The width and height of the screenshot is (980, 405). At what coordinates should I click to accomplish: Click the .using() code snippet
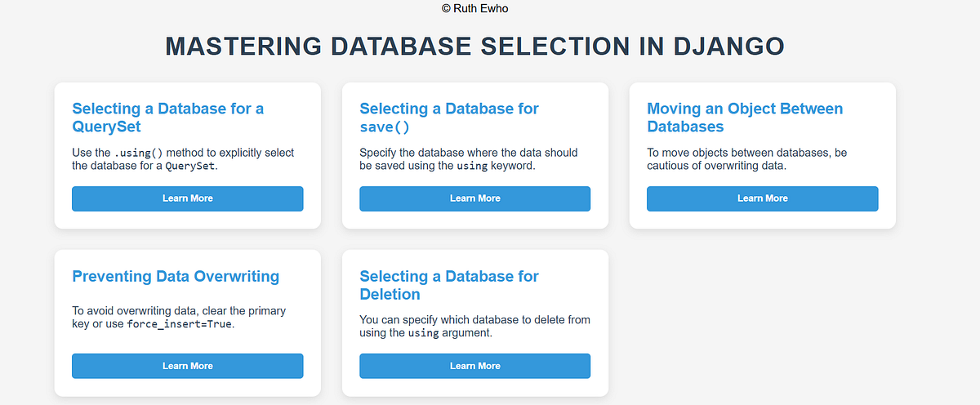click(138, 154)
